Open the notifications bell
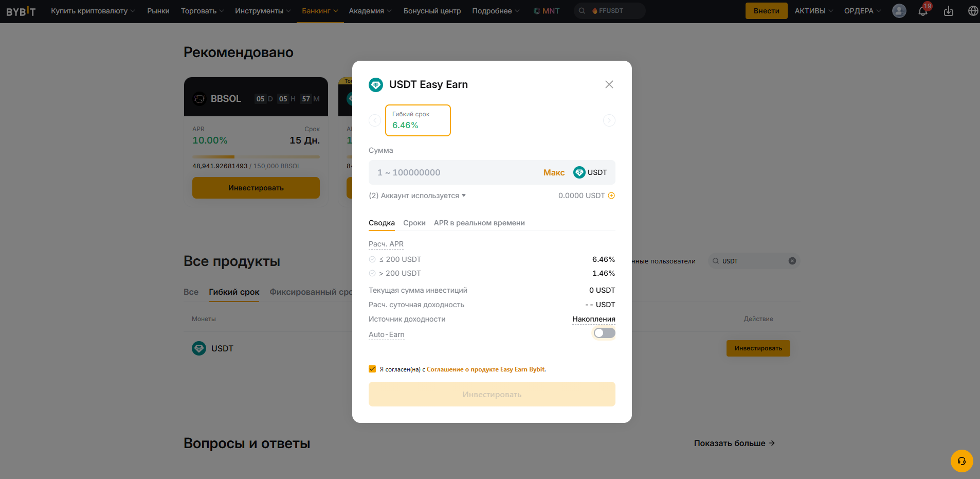This screenshot has height=479, width=980. [923, 11]
